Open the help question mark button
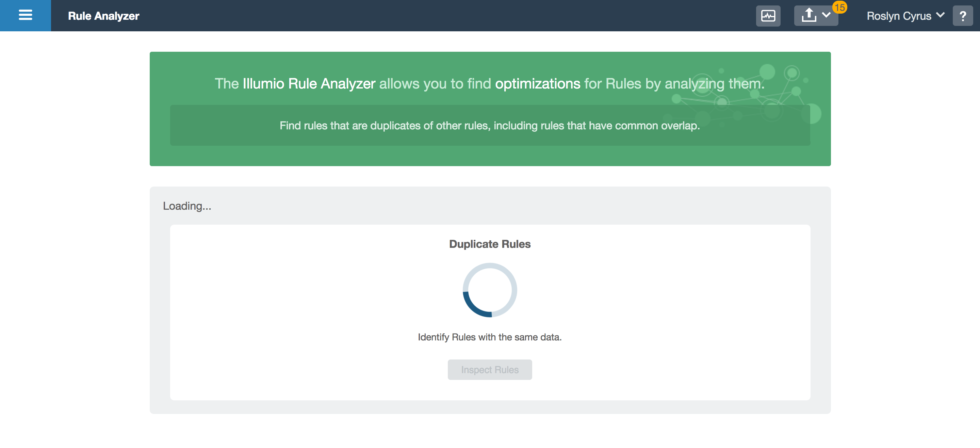Screen dimensions: 980x448 point(963,16)
